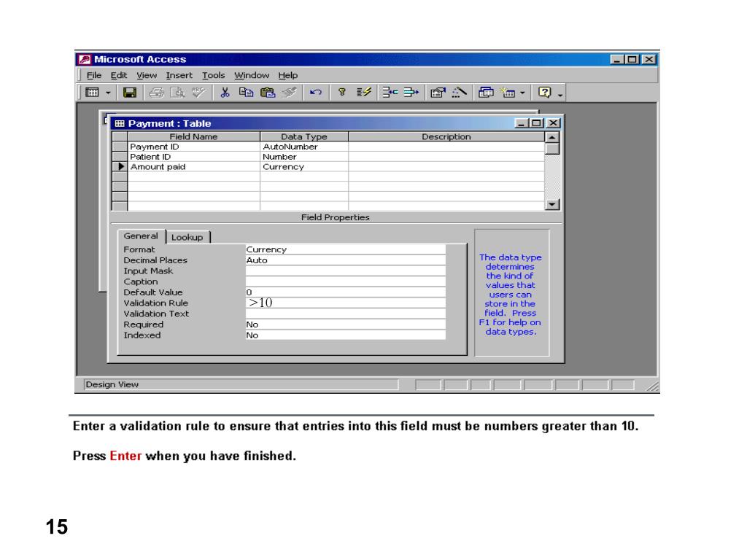Open the Tools menu
This screenshot has height=560, width=747.
tap(213, 75)
